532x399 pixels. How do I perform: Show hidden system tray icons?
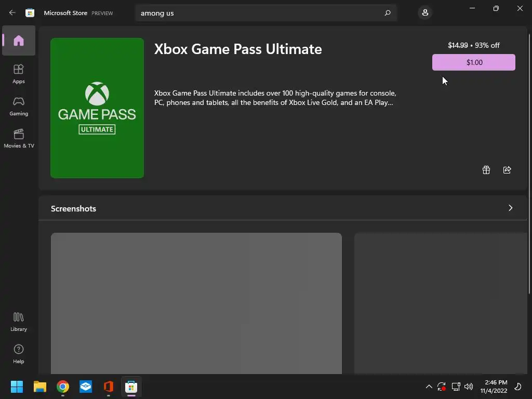point(429,387)
